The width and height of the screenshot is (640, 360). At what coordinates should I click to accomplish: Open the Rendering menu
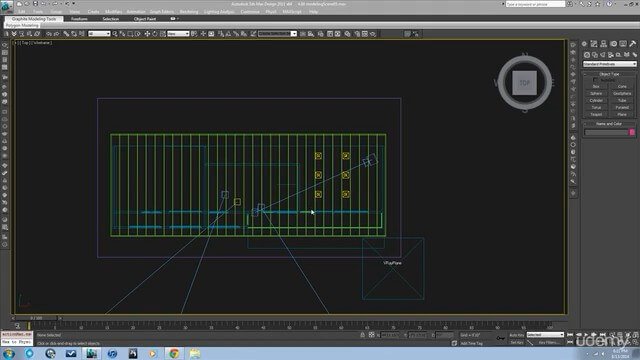click(189, 12)
